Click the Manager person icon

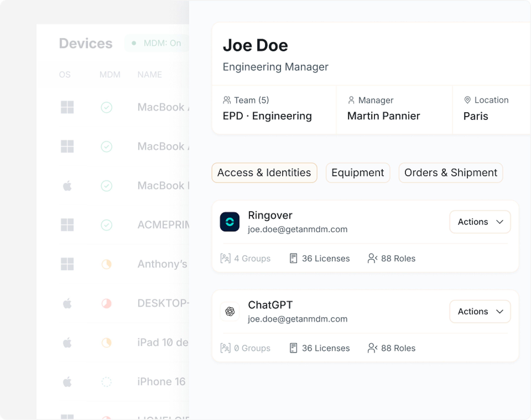351,100
